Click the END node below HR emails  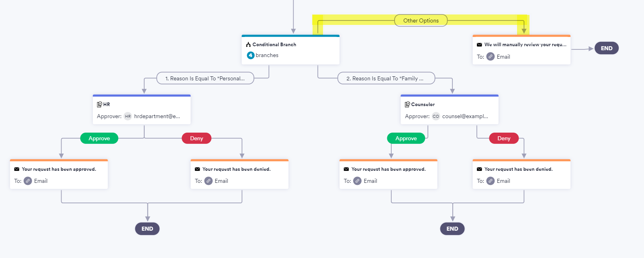[147, 229]
